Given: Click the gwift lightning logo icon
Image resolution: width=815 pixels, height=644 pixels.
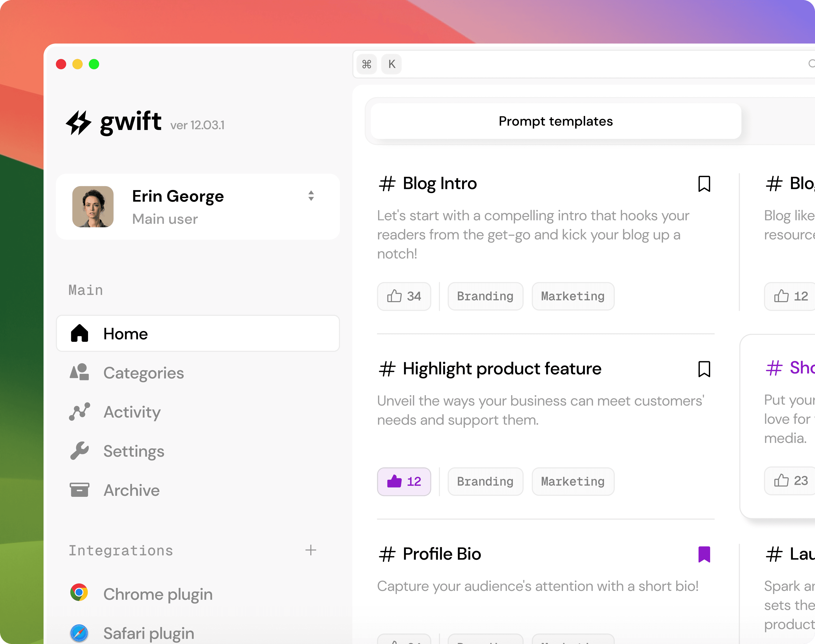Looking at the screenshot, I should pyautogui.click(x=78, y=123).
